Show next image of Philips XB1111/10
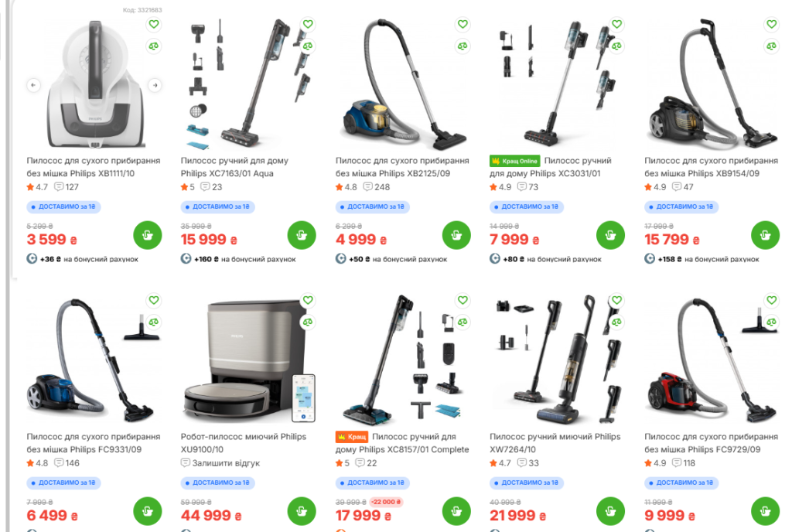This screenshot has width=792, height=532. point(155,85)
